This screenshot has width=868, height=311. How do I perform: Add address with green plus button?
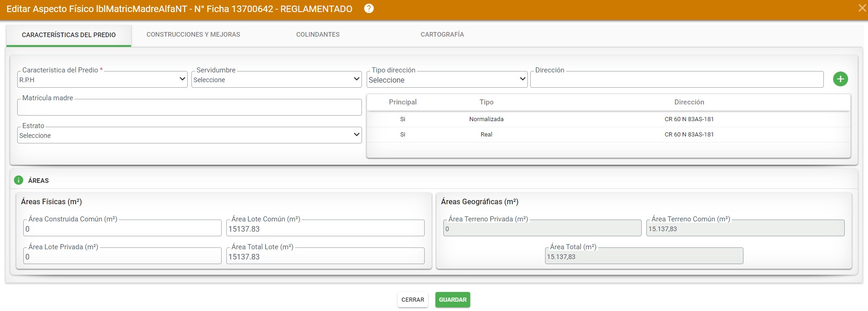[840, 79]
